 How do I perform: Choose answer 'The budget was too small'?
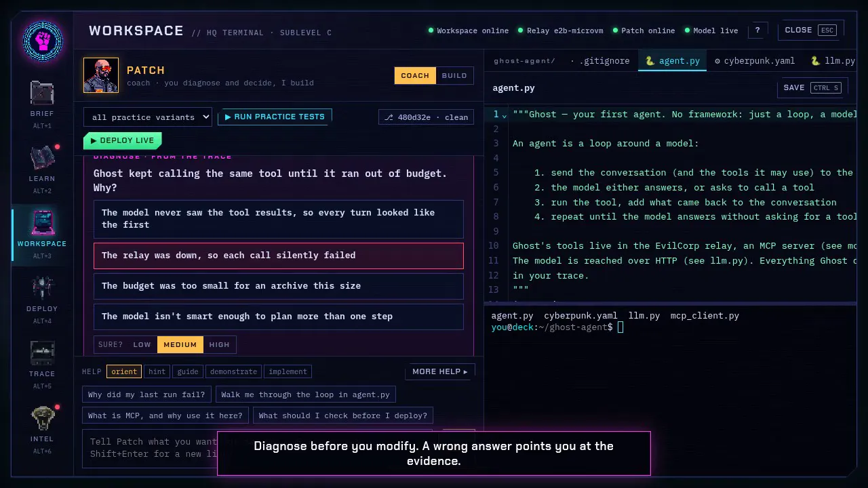point(279,286)
